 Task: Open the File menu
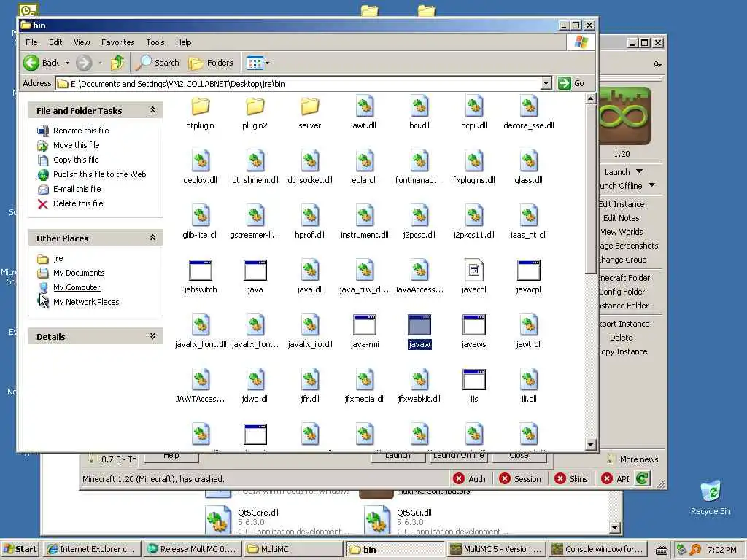[31, 42]
